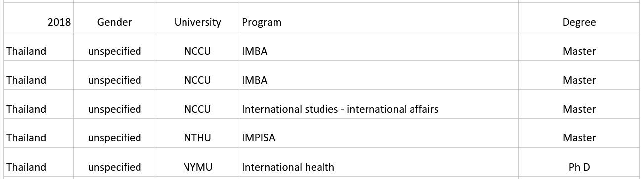Select the first row's NCCU cell

click(197, 47)
